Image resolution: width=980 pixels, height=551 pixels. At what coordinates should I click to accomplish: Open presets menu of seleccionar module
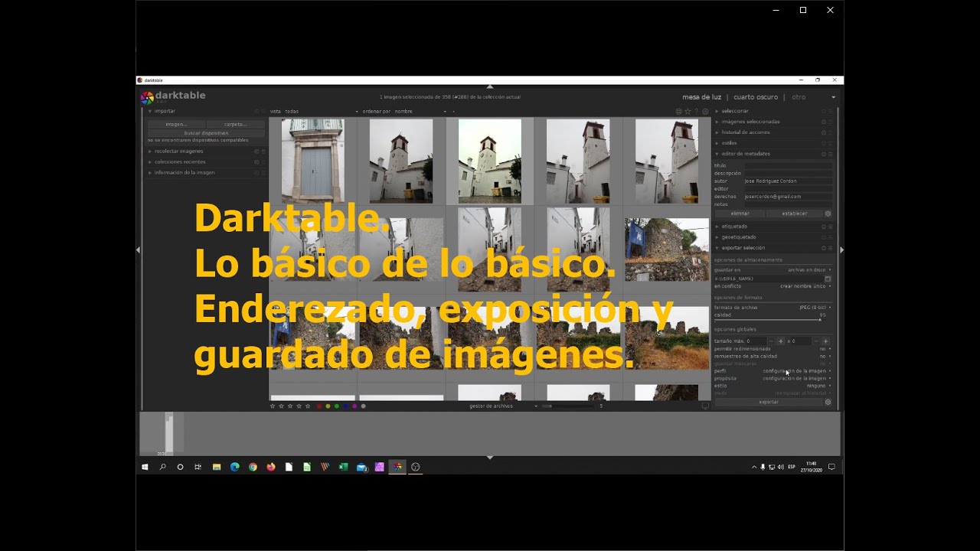pyautogui.click(x=831, y=111)
